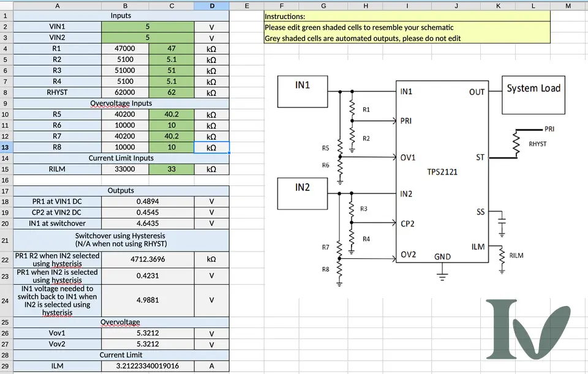The image size is (588, 374).
Task: Click the green 5.1 cell in R4 row
Action: coord(171,81)
